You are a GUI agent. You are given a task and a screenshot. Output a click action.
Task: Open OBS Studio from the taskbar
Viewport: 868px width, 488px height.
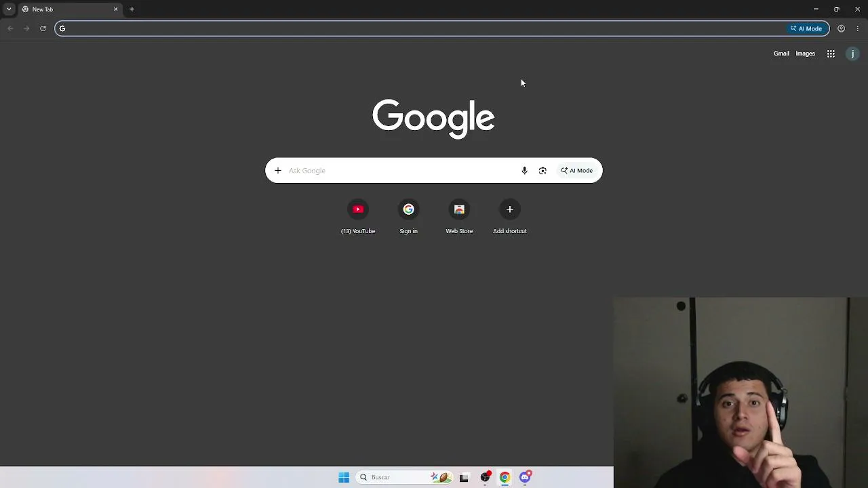[485, 477]
